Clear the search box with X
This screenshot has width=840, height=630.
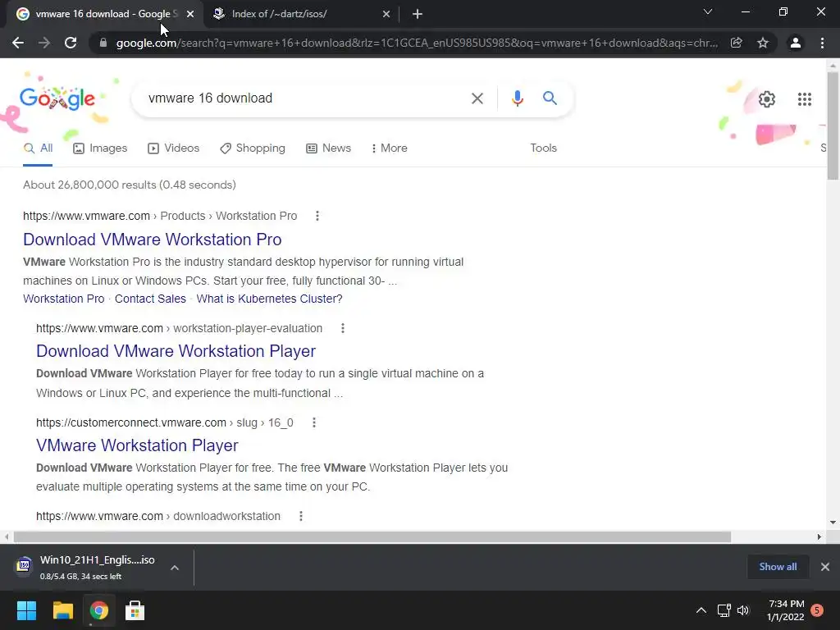point(477,98)
